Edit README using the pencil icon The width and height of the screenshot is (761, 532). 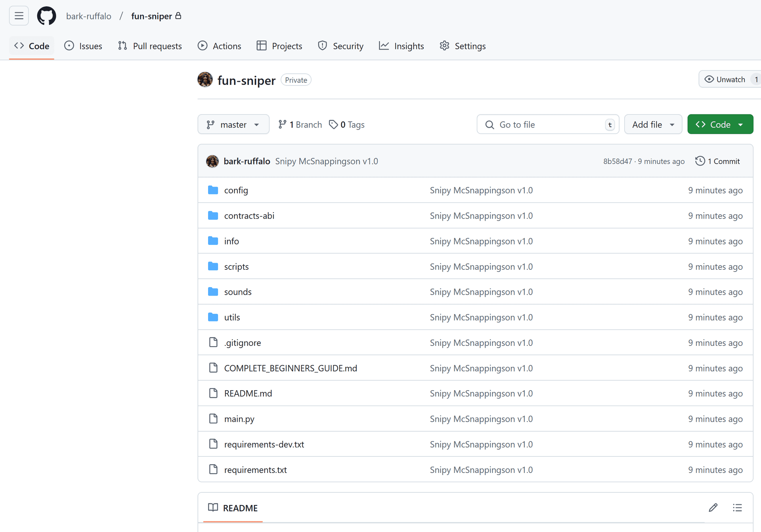pyautogui.click(x=713, y=507)
